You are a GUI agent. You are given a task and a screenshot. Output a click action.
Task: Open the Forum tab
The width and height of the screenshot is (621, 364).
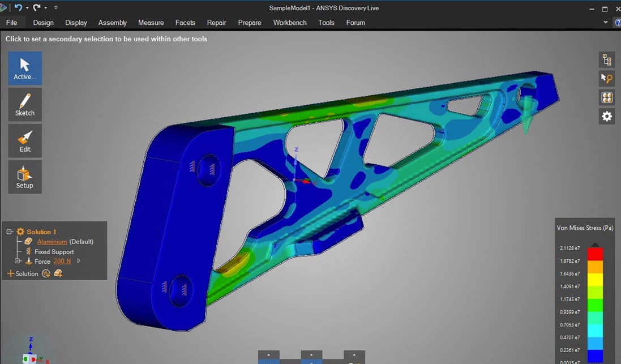(x=356, y=23)
